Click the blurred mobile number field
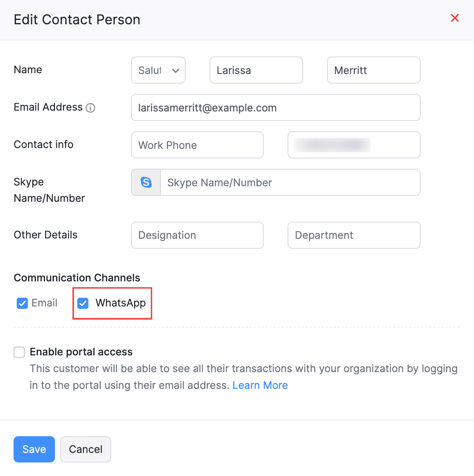 354,145
